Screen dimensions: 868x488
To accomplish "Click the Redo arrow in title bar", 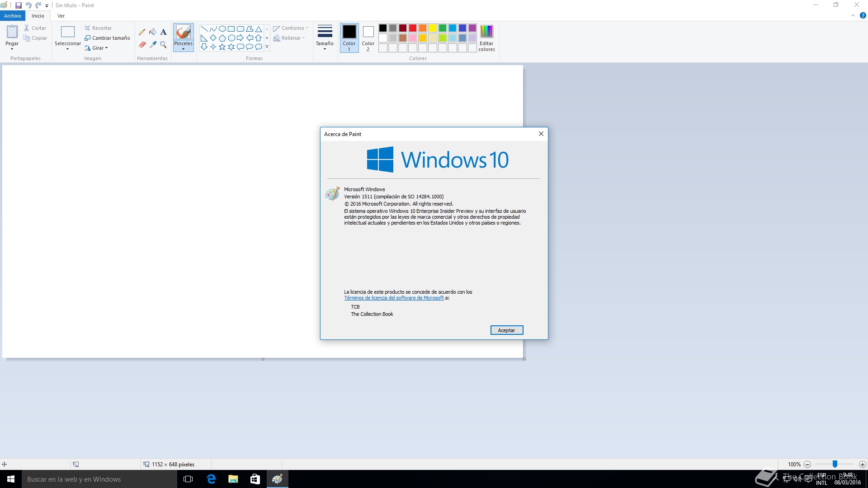I will point(38,5).
